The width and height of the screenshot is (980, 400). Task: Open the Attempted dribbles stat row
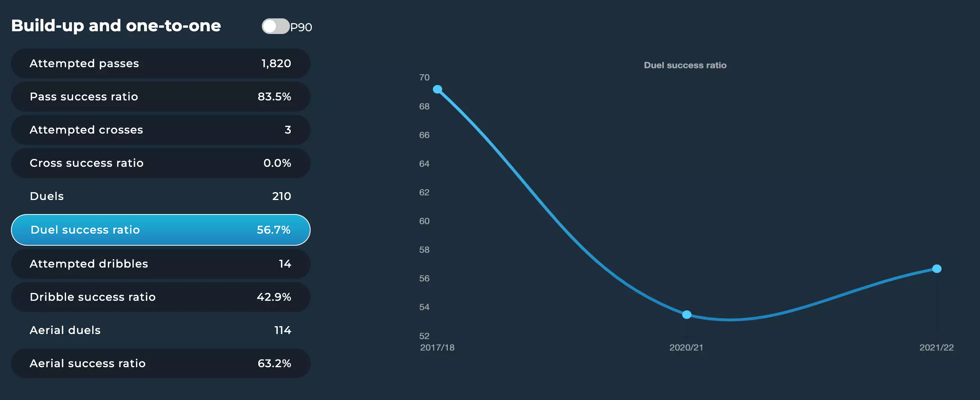[161, 264]
